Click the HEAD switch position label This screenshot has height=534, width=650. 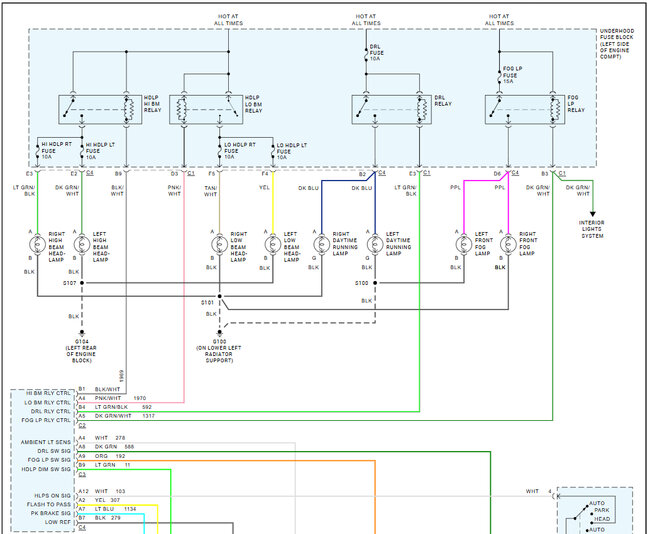(602, 519)
